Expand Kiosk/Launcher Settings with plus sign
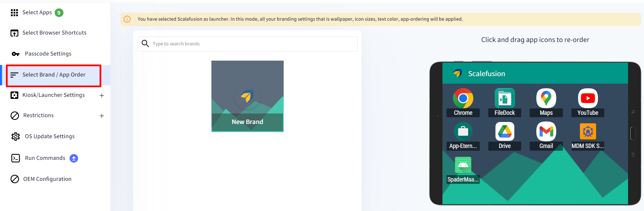The image size is (644, 211). click(102, 96)
